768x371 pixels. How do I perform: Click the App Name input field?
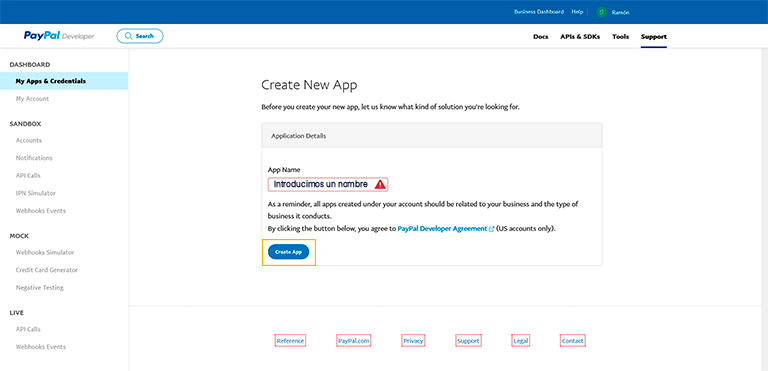328,184
